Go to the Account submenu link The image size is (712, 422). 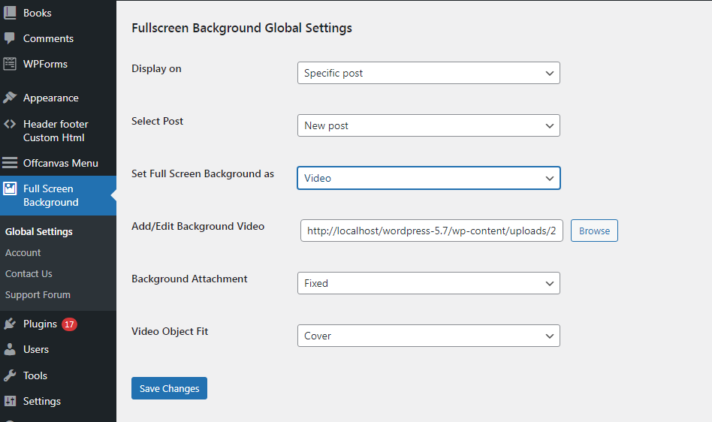point(23,253)
